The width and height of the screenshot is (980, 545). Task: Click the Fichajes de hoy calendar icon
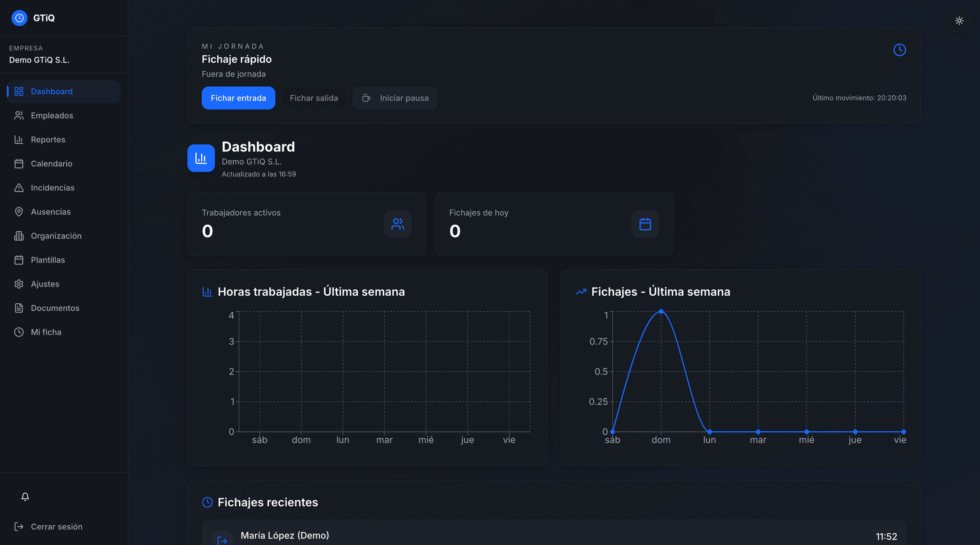[645, 224]
